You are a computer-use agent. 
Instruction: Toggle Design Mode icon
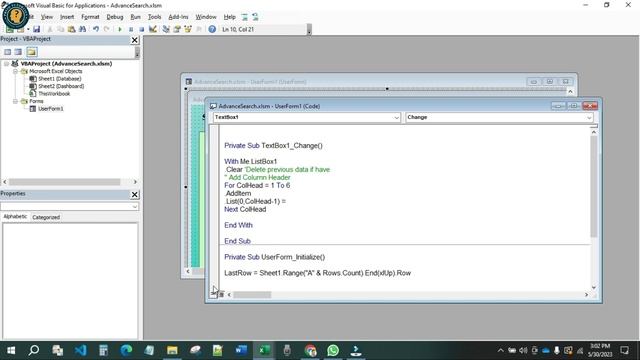tap(153, 29)
